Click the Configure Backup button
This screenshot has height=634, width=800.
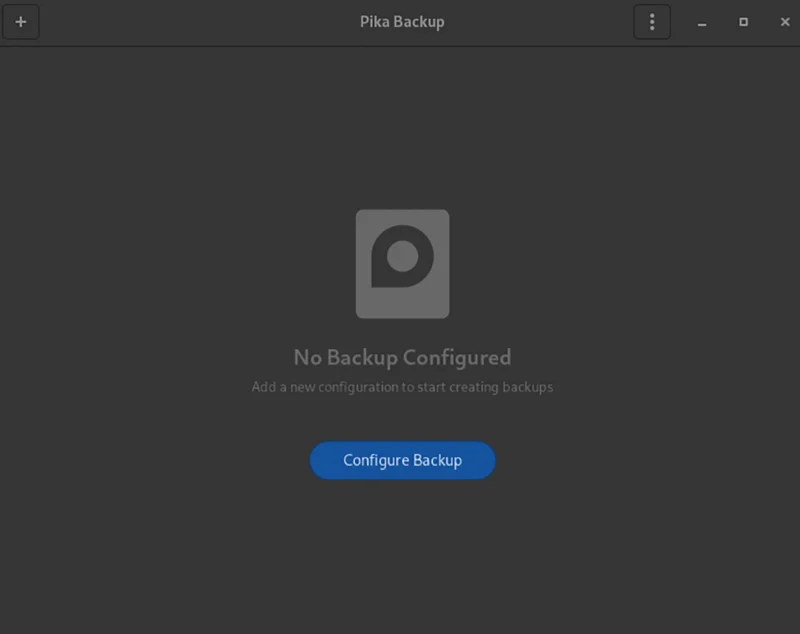coord(402,460)
